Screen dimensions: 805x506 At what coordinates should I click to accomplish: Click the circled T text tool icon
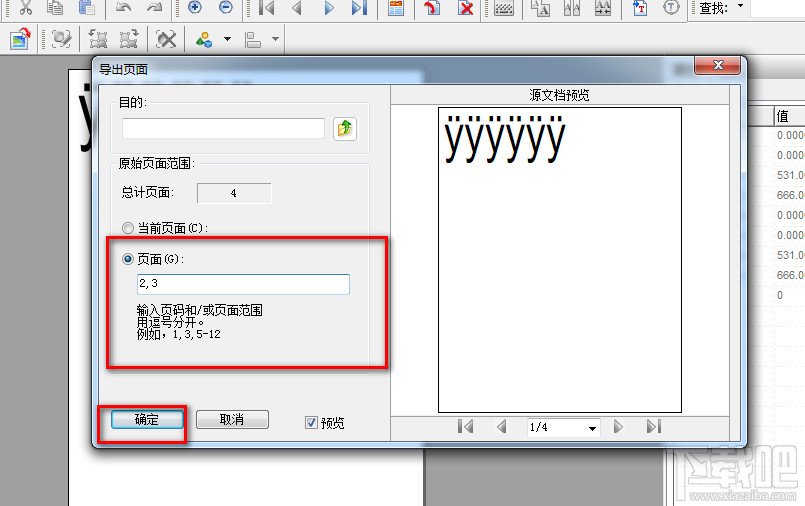671,8
